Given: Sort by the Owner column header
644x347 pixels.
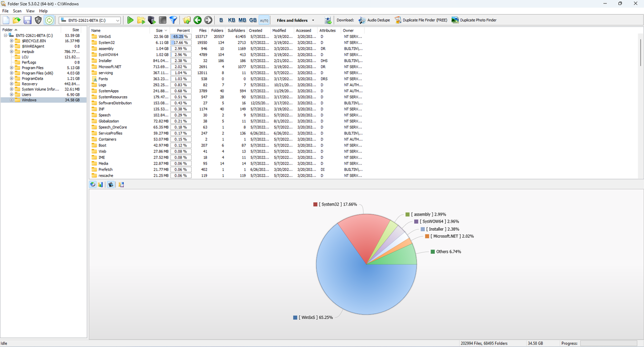Looking at the screenshot, I should [353, 30].
